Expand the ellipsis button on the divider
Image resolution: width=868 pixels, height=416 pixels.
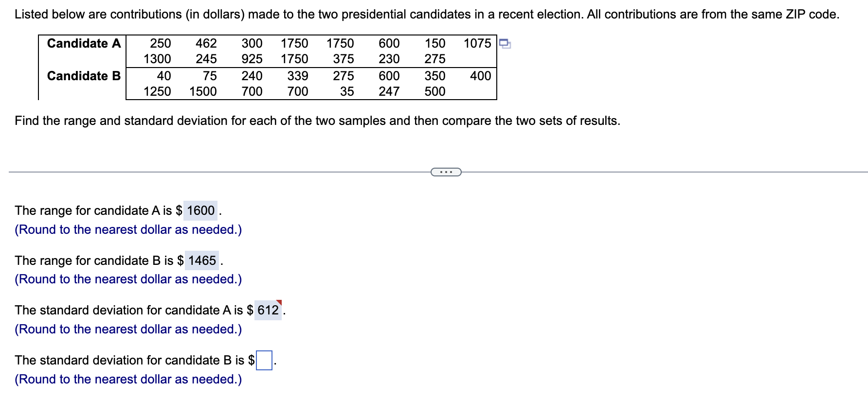(x=446, y=172)
